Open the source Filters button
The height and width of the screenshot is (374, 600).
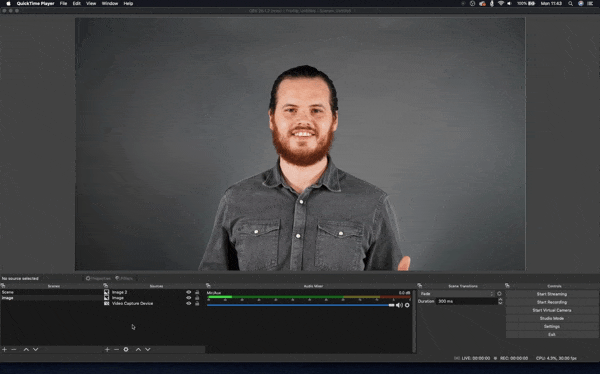click(124, 278)
